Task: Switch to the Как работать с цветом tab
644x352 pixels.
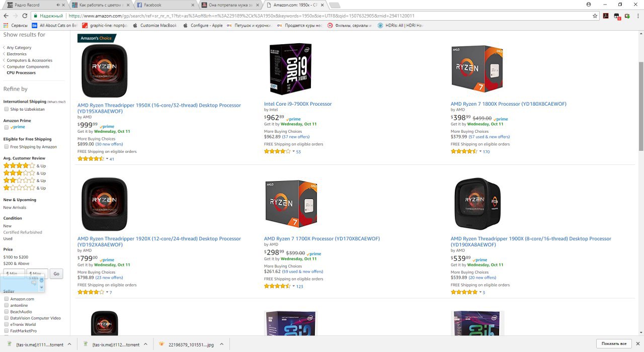Action: coord(100,5)
